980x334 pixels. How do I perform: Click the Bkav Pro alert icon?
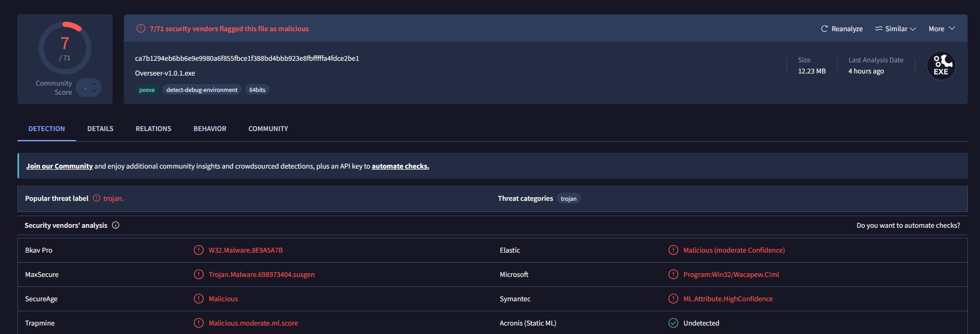point(199,250)
